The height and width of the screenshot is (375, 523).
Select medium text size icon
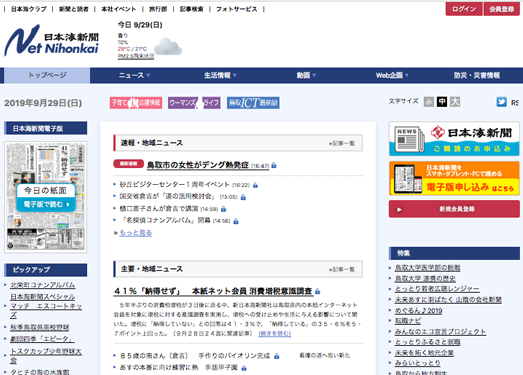coord(442,102)
